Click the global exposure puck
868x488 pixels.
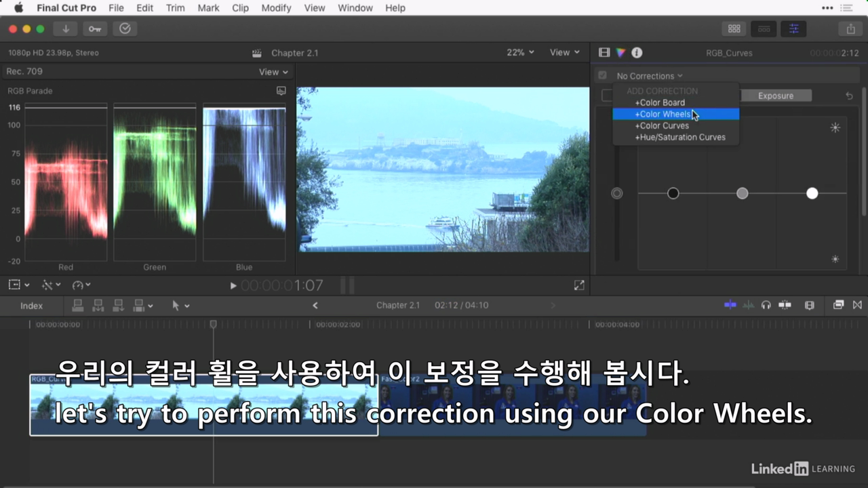616,193
